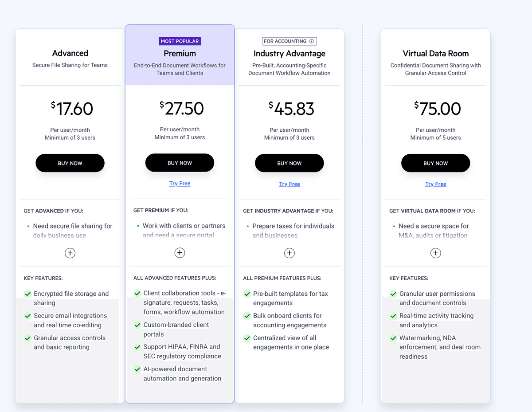Viewport: 532px width, 412px height.
Task: Click the check icon for Pre-built templates feature
Action: (247, 294)
